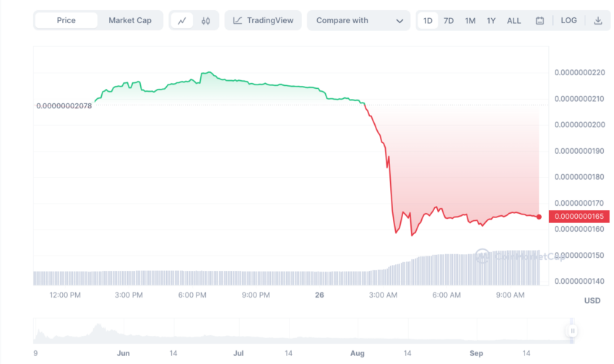Click the TradingView chart icon button
The width and height of the screenshot is (614, 364).
(263, 20)
